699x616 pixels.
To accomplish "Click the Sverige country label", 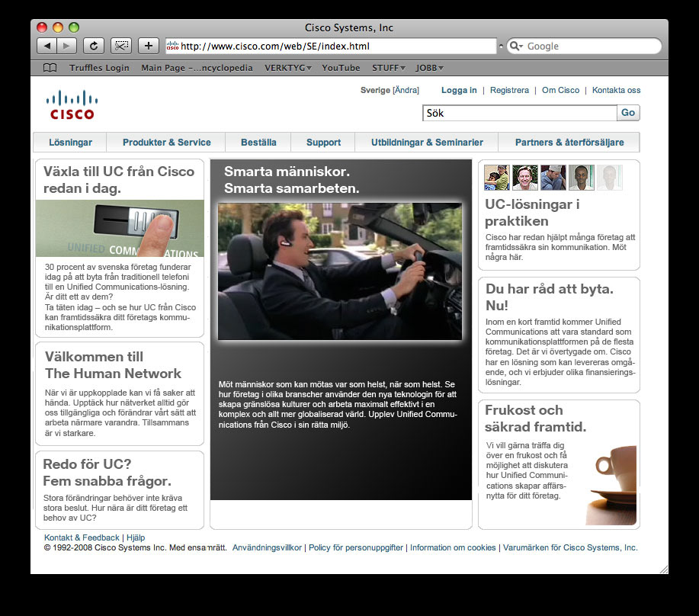I will pos(375,90).
